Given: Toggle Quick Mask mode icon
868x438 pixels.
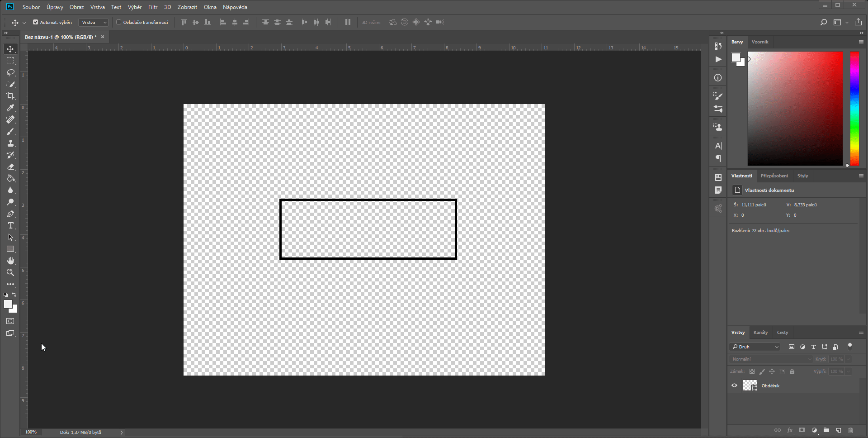Looking at the screenshot, I should click(10, 321).
